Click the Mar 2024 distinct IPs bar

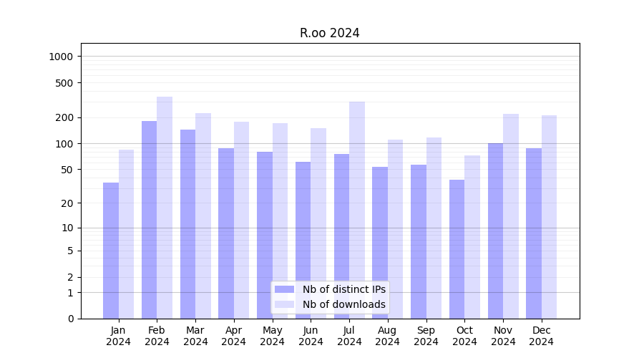[187, 223]
